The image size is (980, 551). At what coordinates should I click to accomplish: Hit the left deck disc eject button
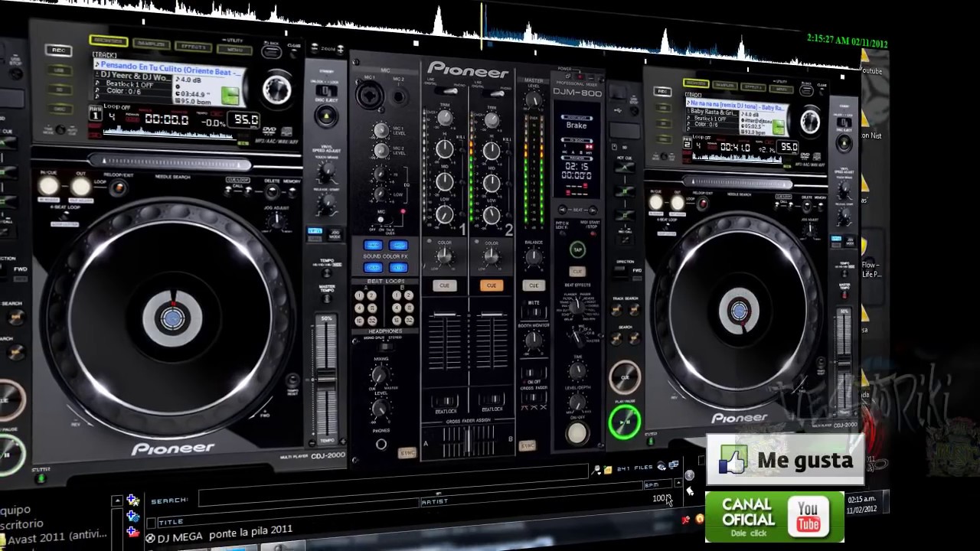click(x=326, y=116)
